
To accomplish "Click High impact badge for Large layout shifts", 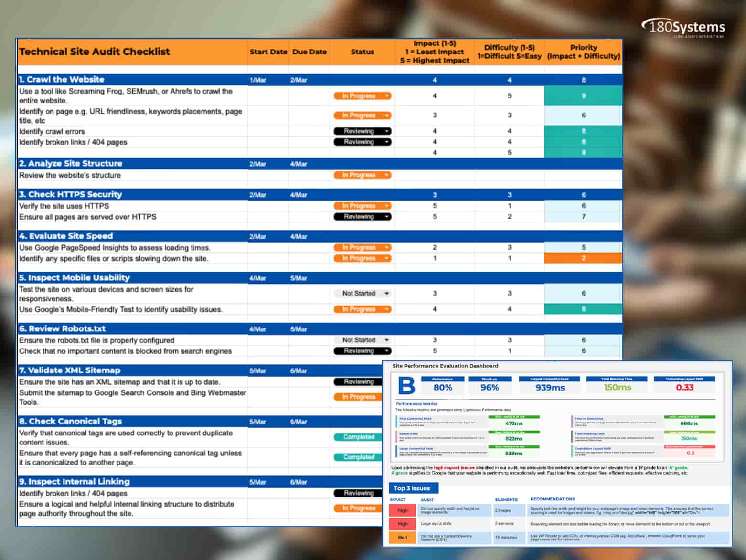I will [x=403, y=524].
